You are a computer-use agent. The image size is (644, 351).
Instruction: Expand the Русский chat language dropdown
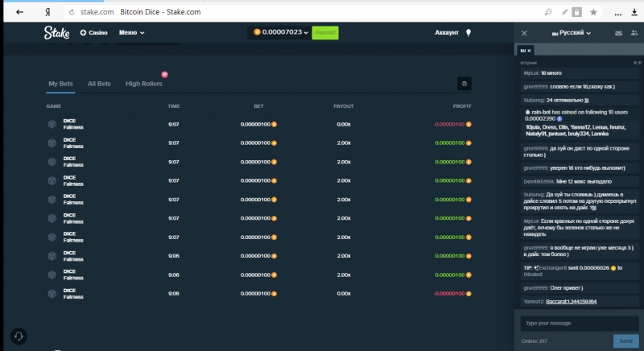coord(572,33)
